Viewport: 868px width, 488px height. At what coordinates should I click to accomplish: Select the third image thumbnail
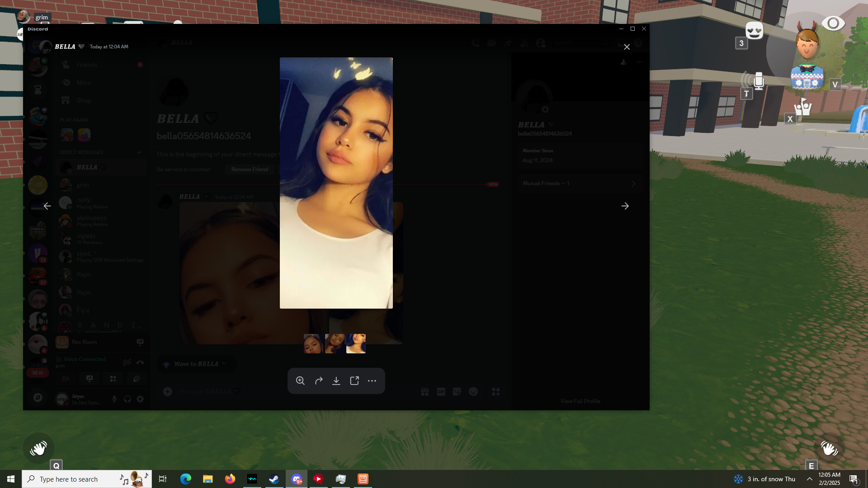[x=356, y=344]
